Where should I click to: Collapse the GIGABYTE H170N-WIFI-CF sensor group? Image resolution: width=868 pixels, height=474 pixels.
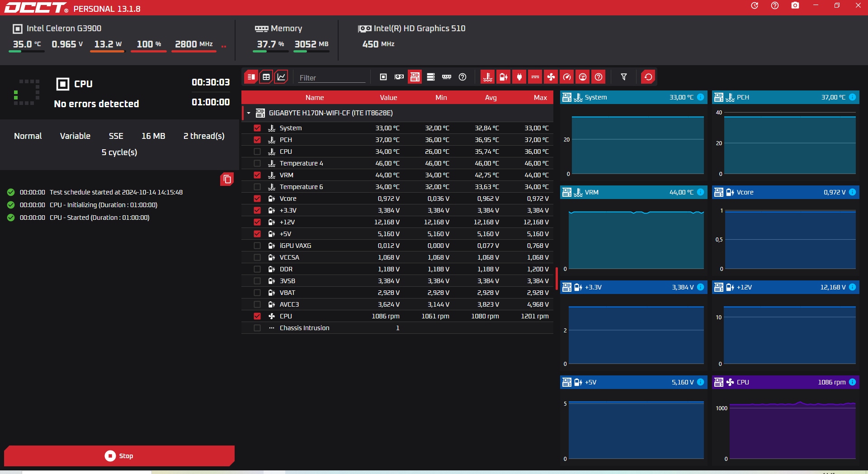pos(249,113)
